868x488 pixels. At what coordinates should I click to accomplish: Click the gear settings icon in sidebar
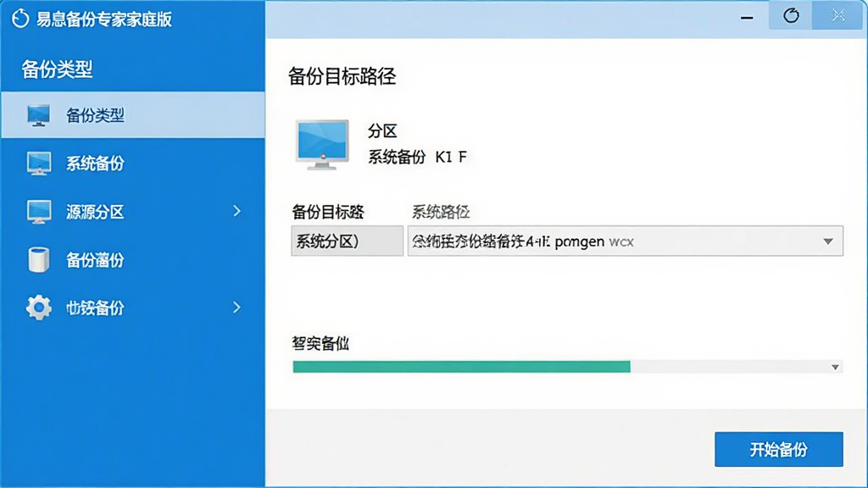pos(39,308)
